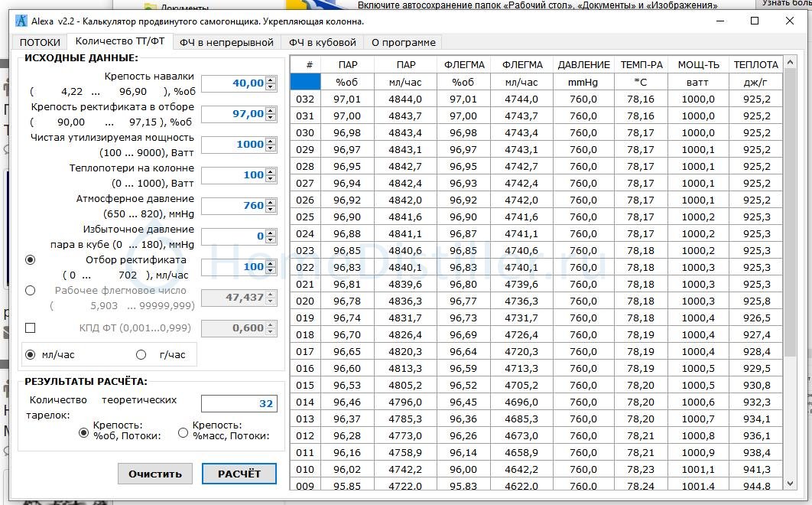Decrease Теплопотери на колонне with down arrow

tap(271, 179)
